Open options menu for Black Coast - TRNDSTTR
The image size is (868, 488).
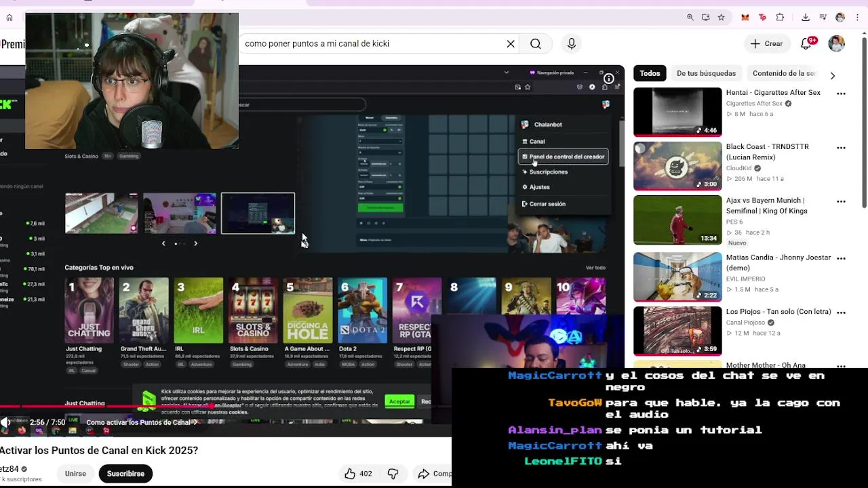tap(841, 148)
